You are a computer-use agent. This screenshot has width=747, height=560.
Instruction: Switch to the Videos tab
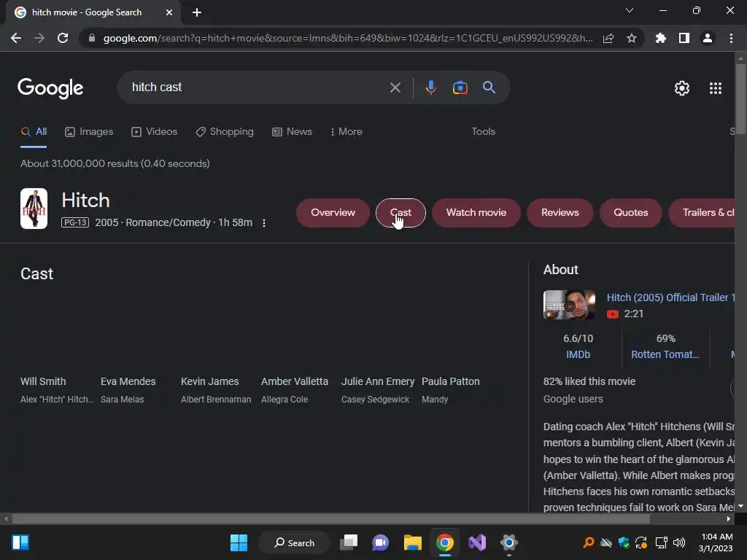pos(155,132)
